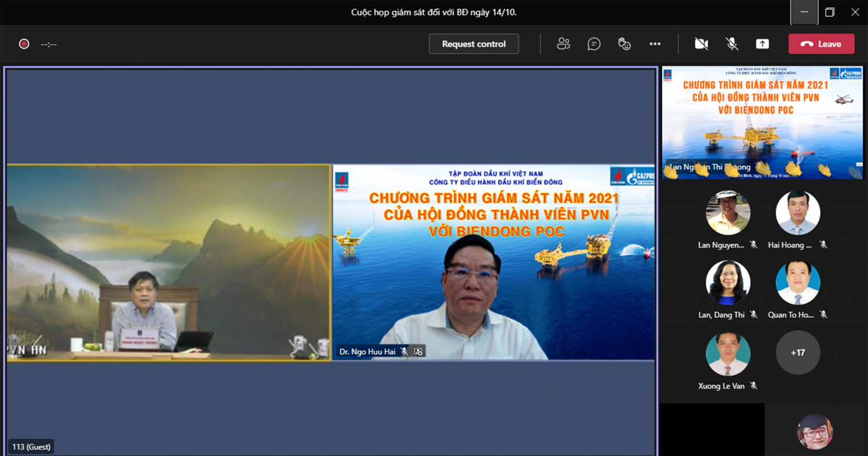Restore down the Teams meeting window
The height and width of the screenshot is (456, 868).
pyautogui.click(x=829, y=12)
